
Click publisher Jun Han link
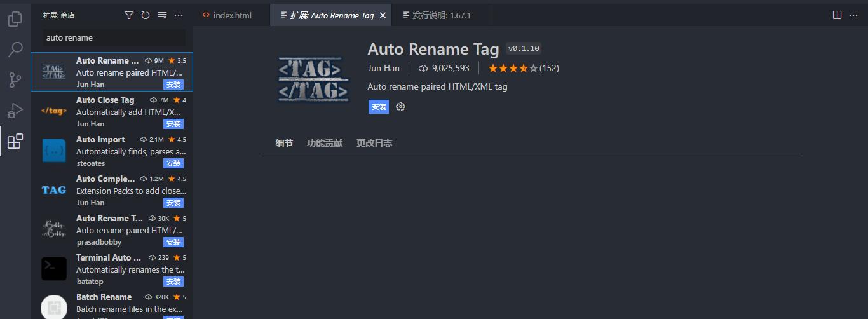(384, 68)
